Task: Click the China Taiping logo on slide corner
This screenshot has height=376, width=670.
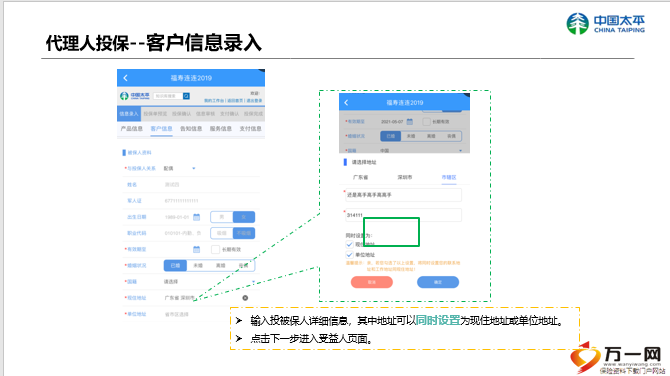Action: click(x=605, y=23)
